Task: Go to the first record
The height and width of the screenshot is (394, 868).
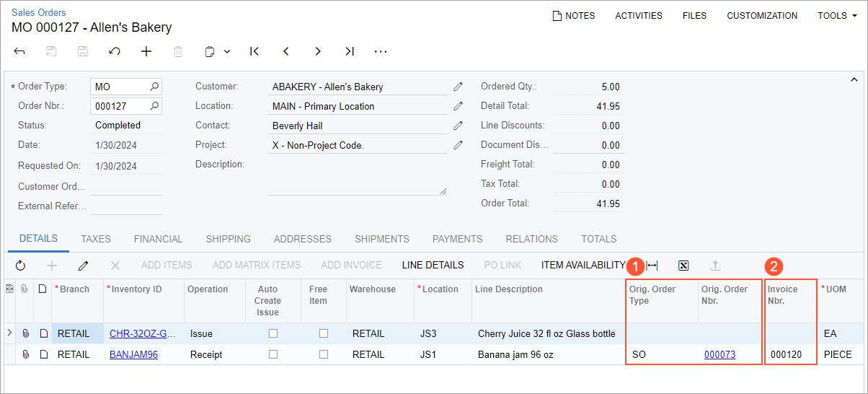Action: pos(254,51)
